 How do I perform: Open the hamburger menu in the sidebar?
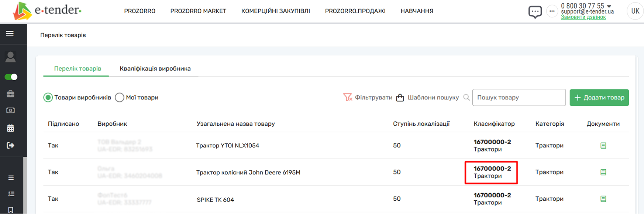[x=10, y=34]
